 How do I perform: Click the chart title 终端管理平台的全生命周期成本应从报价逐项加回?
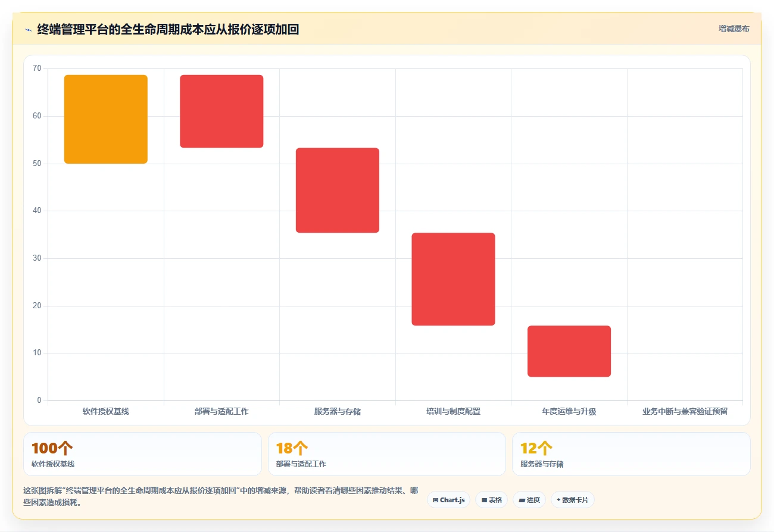pos(168,29)
